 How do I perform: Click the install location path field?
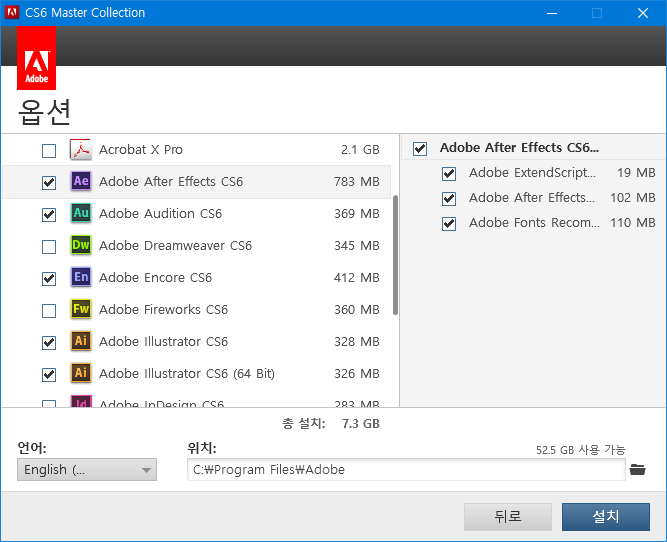click(406, 470)
